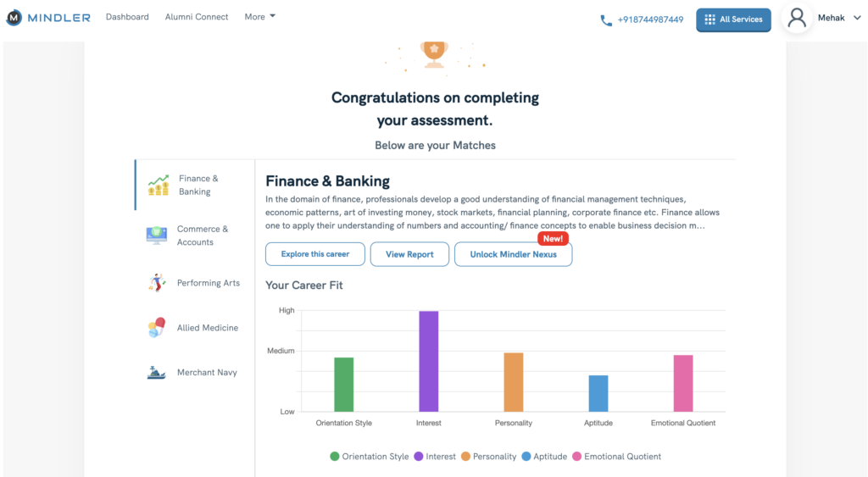The width and height of the screenshot is (868, 477).
Task: Click the purple Interest bar in chart
Action: (429, 361)
